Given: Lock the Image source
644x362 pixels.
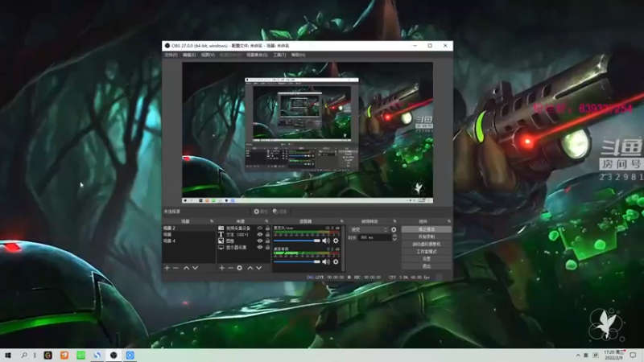Looking at the screenshot, I should [267, 241].
